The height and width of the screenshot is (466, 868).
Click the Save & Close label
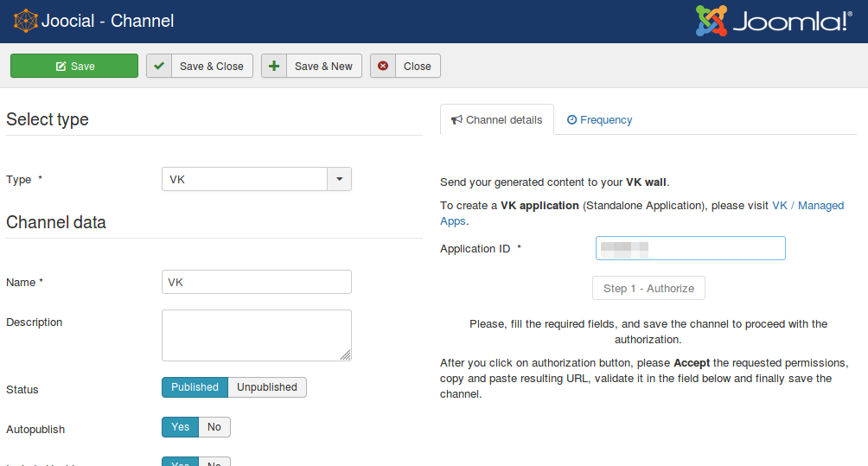pos(212,67)
